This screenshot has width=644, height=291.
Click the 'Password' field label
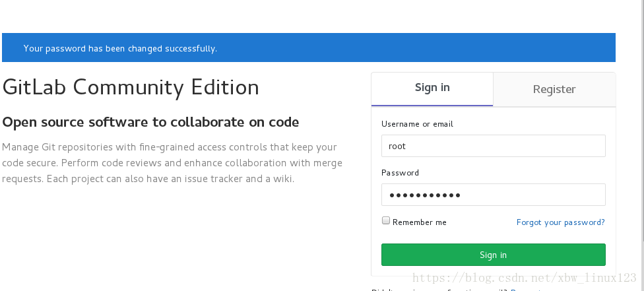click(400, 173)
